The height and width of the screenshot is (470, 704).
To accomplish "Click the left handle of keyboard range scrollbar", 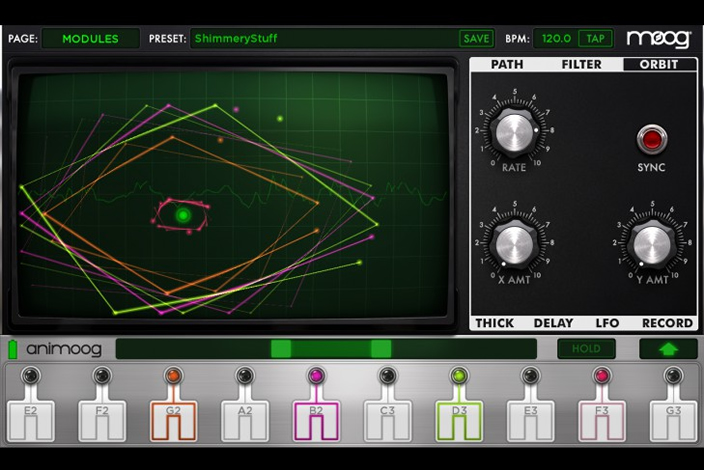I will tap(281, 349).
